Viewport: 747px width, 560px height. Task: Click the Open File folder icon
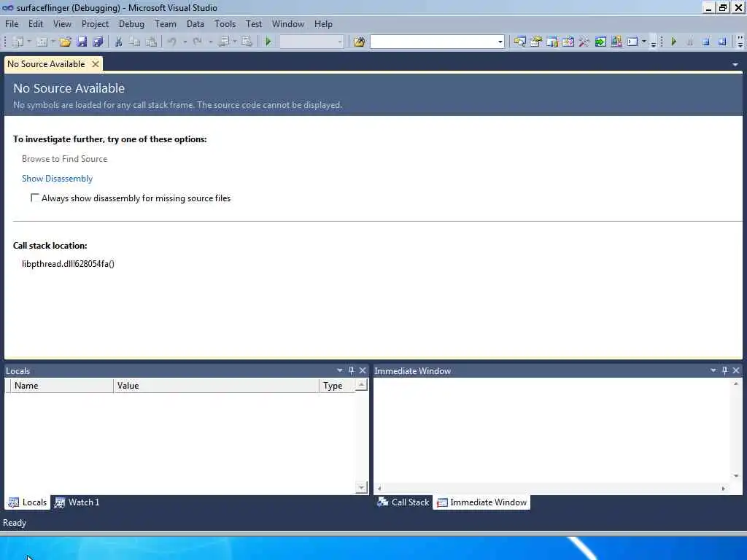(x=65, y=42)
